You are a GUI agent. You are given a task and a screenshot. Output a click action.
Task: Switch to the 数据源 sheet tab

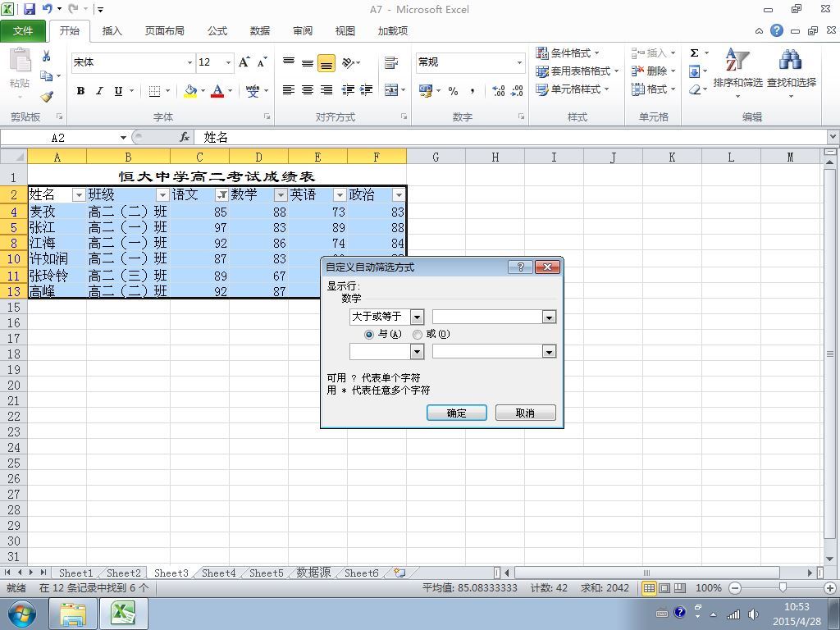(313, 573)
